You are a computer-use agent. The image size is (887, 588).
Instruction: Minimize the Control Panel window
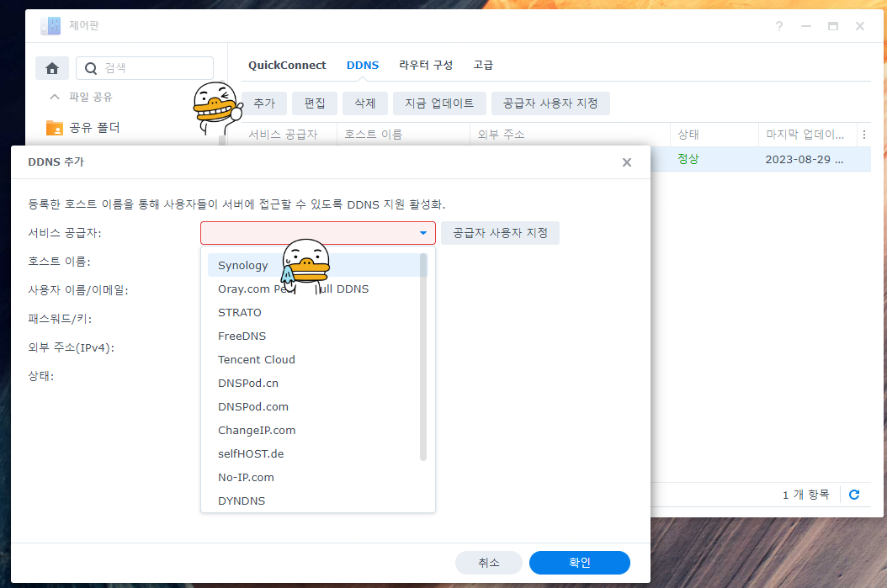click(806, 26)
